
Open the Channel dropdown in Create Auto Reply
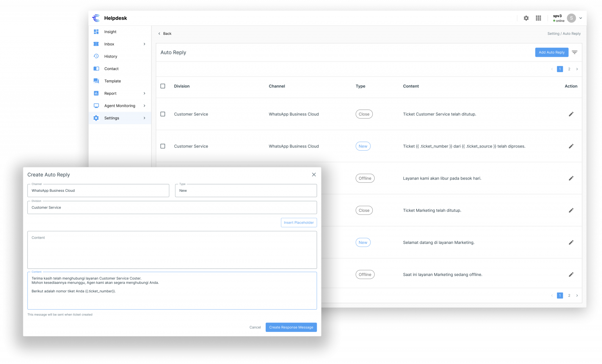[98, 191]
